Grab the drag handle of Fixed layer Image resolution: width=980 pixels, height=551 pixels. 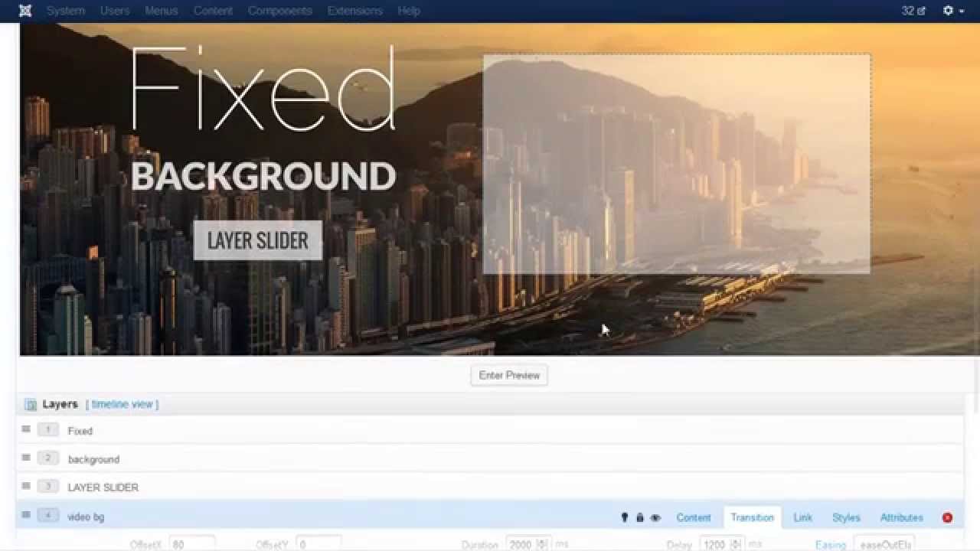point(26,429)
